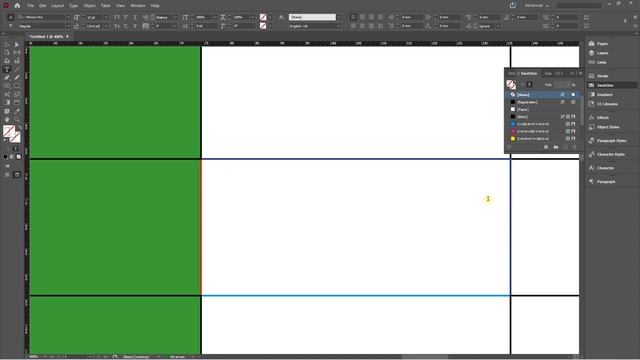The height and width of the screenshot is (360, 640).
Task: Select the Direct Selection tool
Action: [17, 44]
